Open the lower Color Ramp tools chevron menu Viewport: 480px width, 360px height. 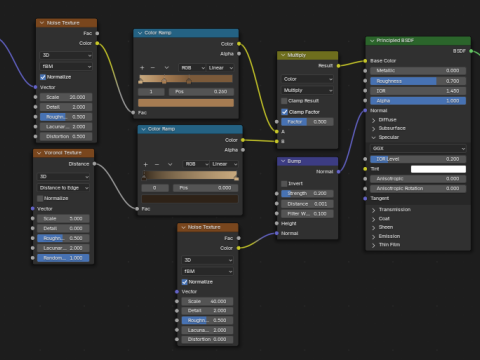pos(170,164)
